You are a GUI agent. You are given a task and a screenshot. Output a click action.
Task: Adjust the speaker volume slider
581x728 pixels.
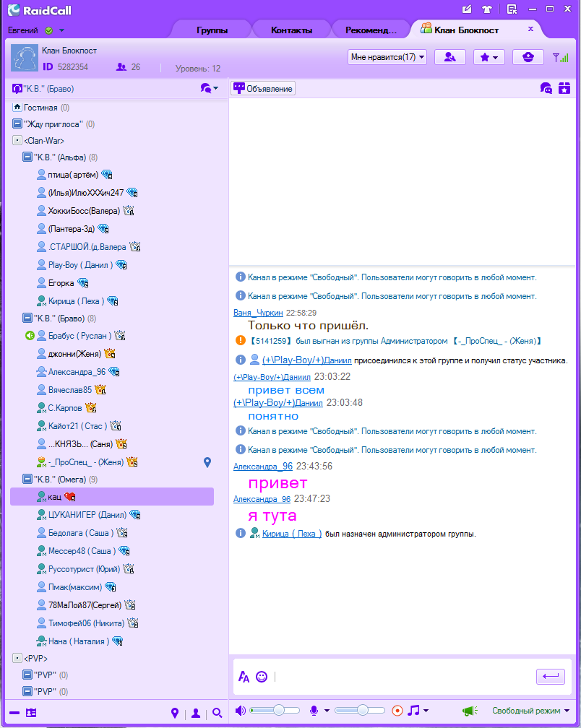(x=275, y=711)
